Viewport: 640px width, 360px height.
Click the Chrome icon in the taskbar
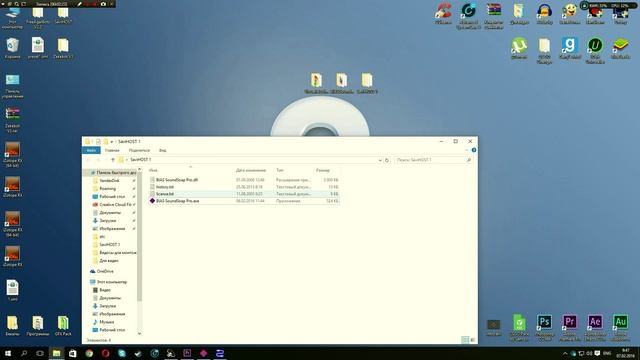coord(89,353)
